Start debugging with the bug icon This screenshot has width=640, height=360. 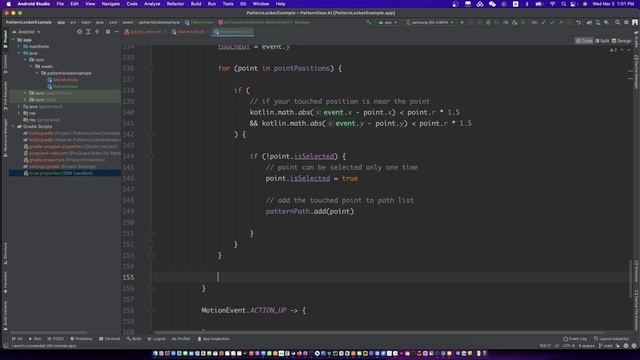488,22
